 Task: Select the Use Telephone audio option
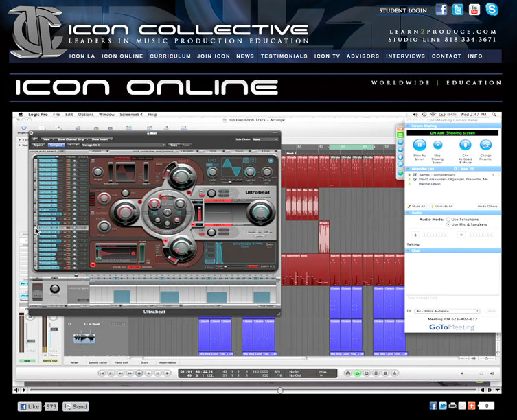click(448, 218)
